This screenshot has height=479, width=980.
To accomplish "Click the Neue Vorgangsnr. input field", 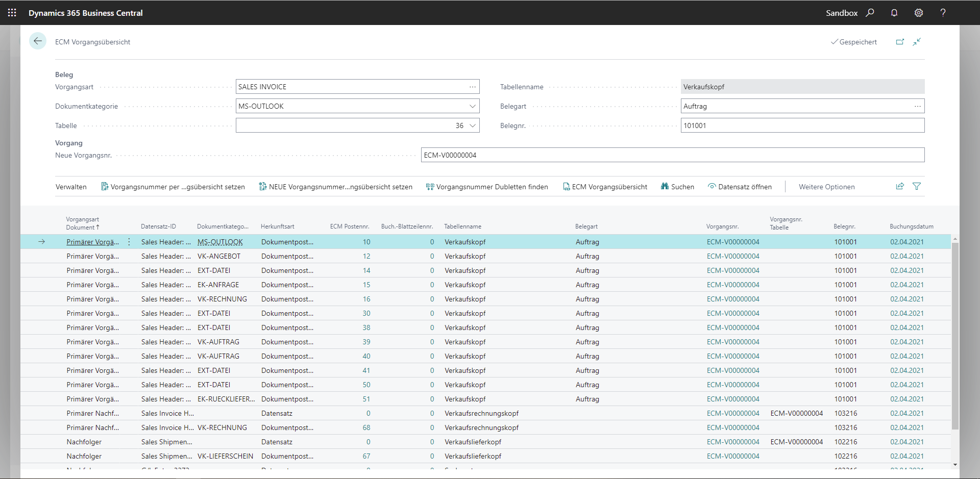I will click(x=672, y=155).
